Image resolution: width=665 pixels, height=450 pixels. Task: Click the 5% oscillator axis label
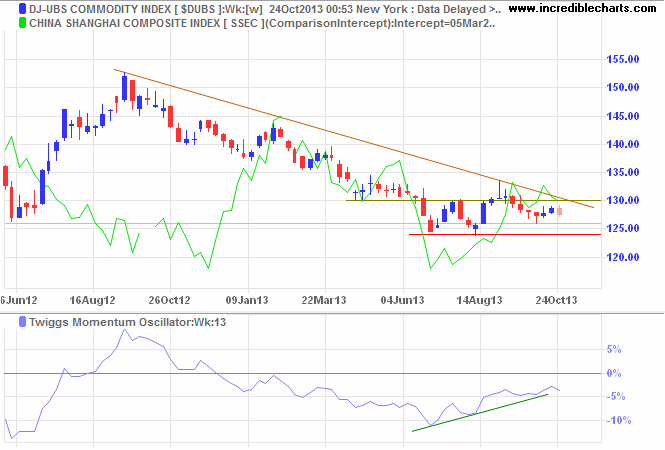click(x=614, y=350)
